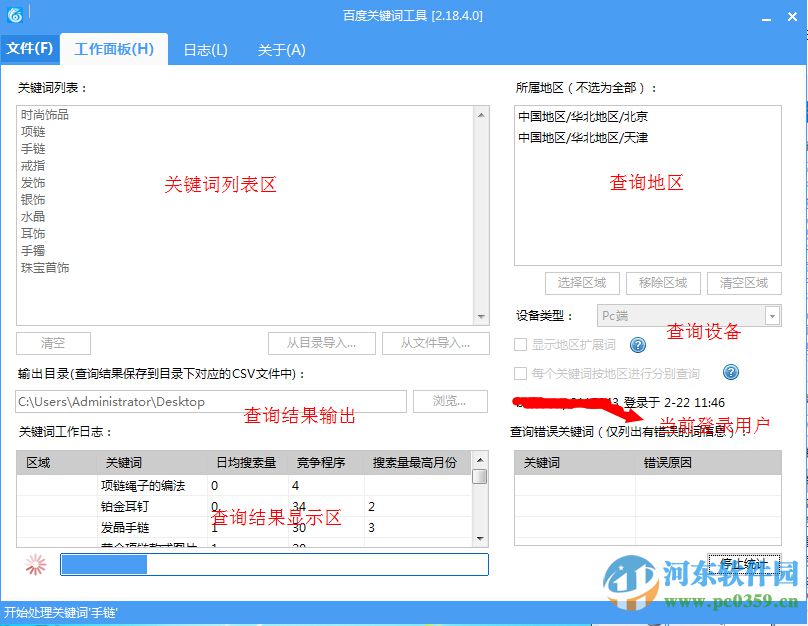Click the progress bar at the bottom
Screen dimensions: 808x626
[275, 563]
